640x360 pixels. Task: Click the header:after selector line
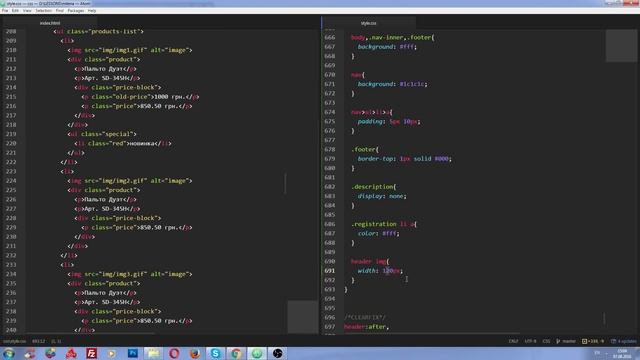pos(367,327)
